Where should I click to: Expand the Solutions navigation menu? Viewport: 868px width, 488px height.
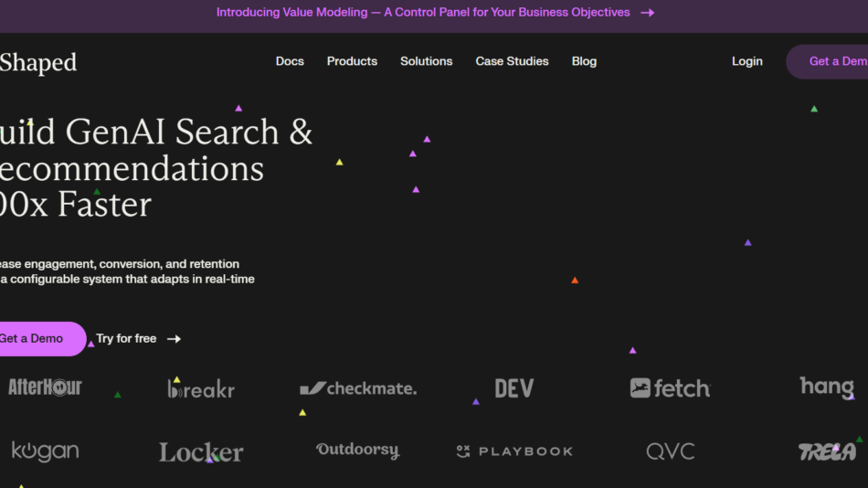[x=426, y=61]
